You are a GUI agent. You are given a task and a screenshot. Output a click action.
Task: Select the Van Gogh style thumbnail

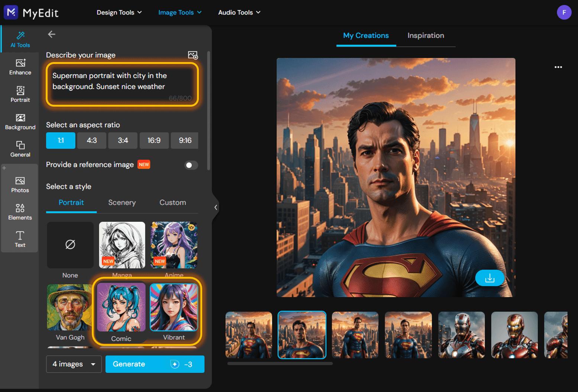tap(70, 307)
